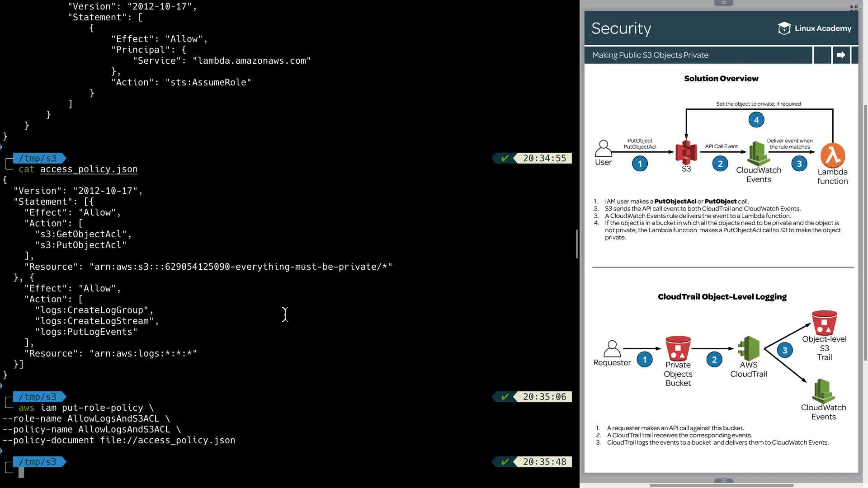Click the Requester person icon

coord(612,349)
